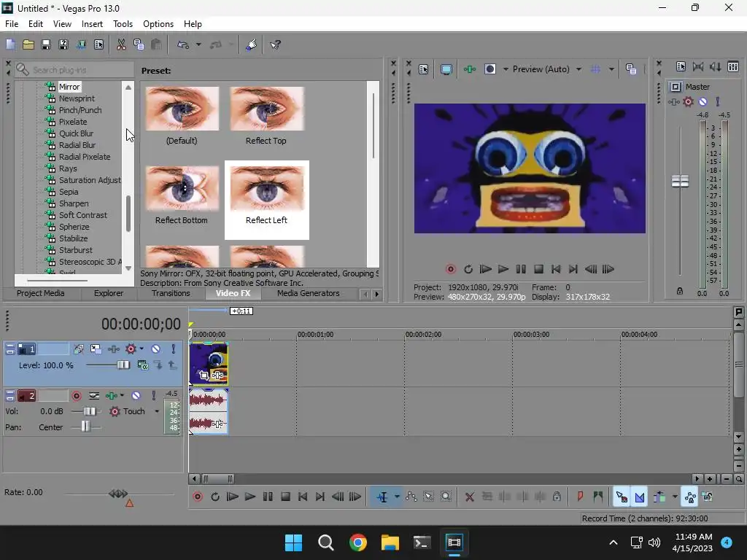
Task: Click Downmix Output icon in Master panel
Action: (698, 67)
